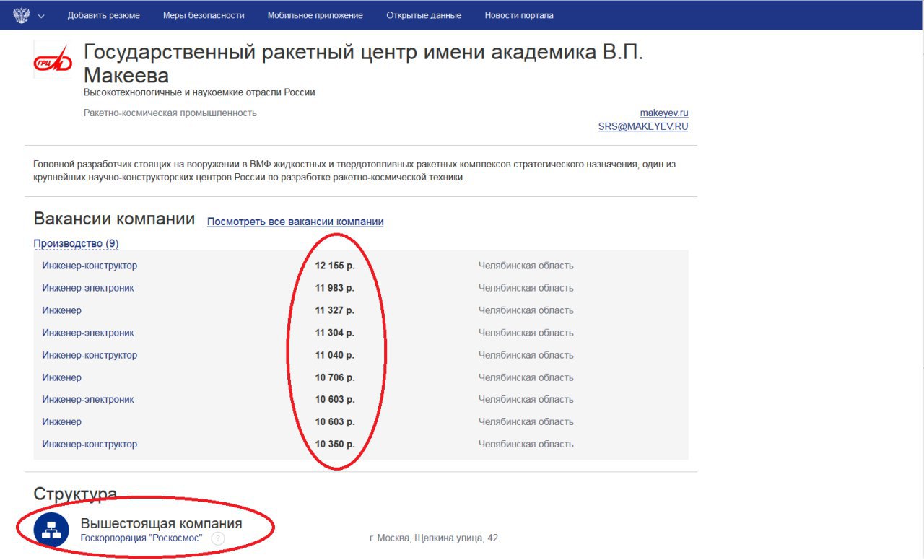Open Инженер-конструктор vacancy paying 11 040 р.
924x560 pixels.
coord(90,355)
